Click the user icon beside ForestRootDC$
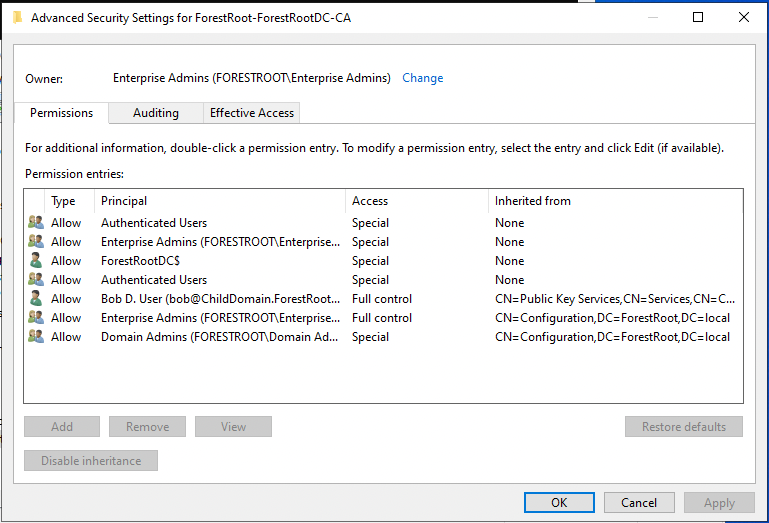Image resolution: width=769 pixels, height=523 pixels. point(36,261)
